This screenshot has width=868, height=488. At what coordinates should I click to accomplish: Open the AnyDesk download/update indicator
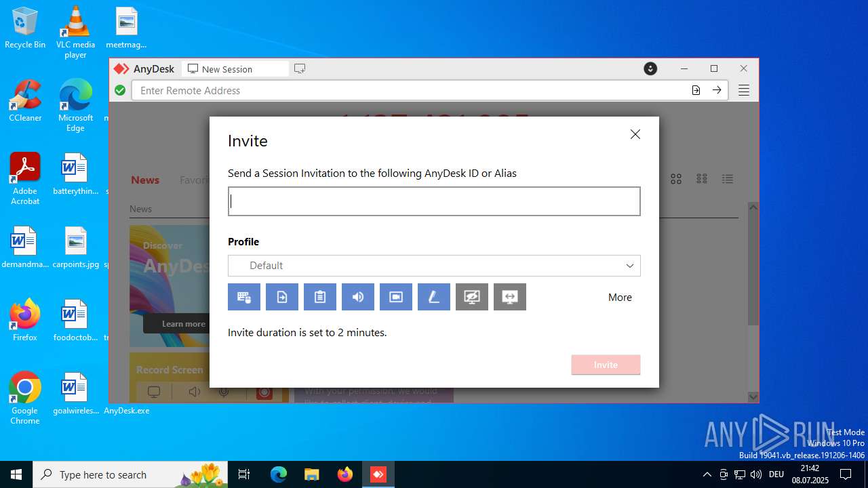pyautogui.click(x=650, y=68)
